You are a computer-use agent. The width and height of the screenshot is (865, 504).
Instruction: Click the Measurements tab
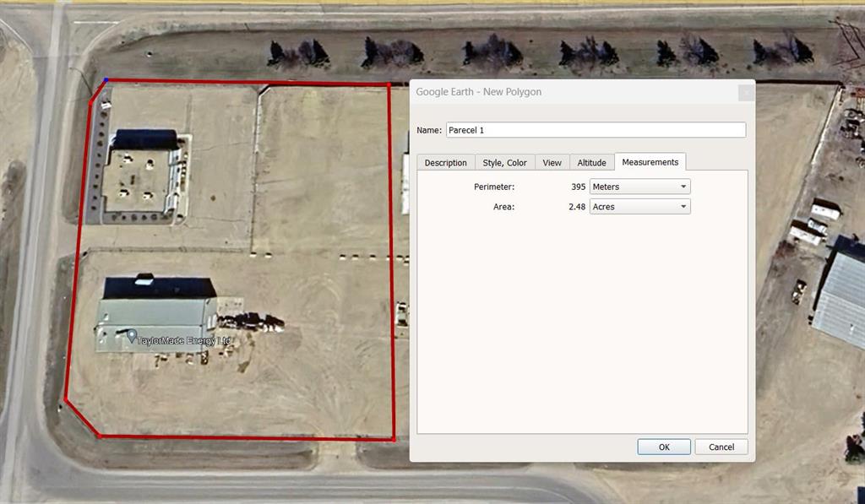pos(650,162)
